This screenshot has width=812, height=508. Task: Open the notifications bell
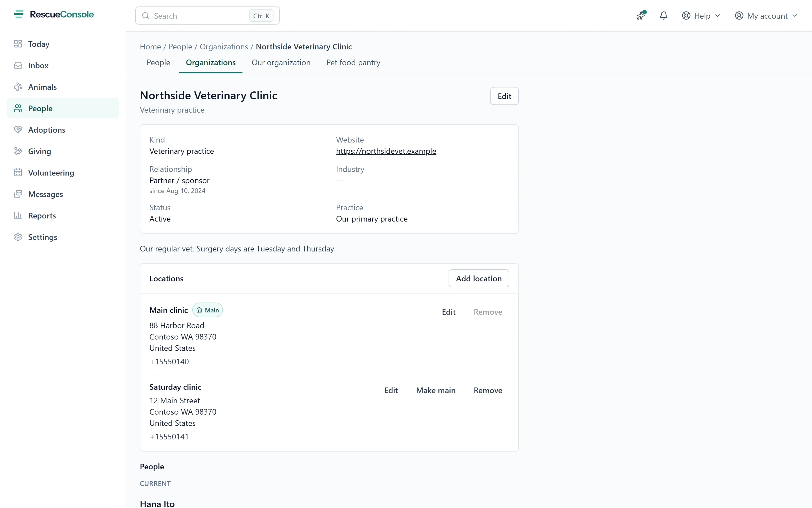(664, 16)
